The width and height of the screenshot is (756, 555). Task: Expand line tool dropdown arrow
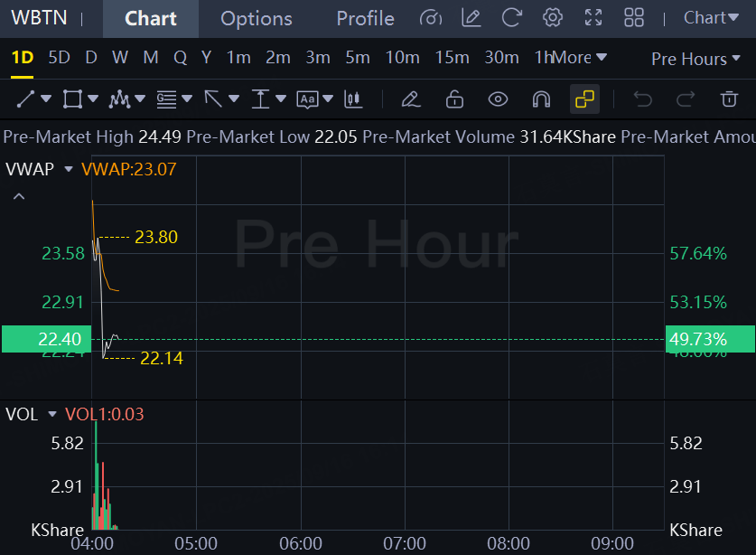[46, 99]
